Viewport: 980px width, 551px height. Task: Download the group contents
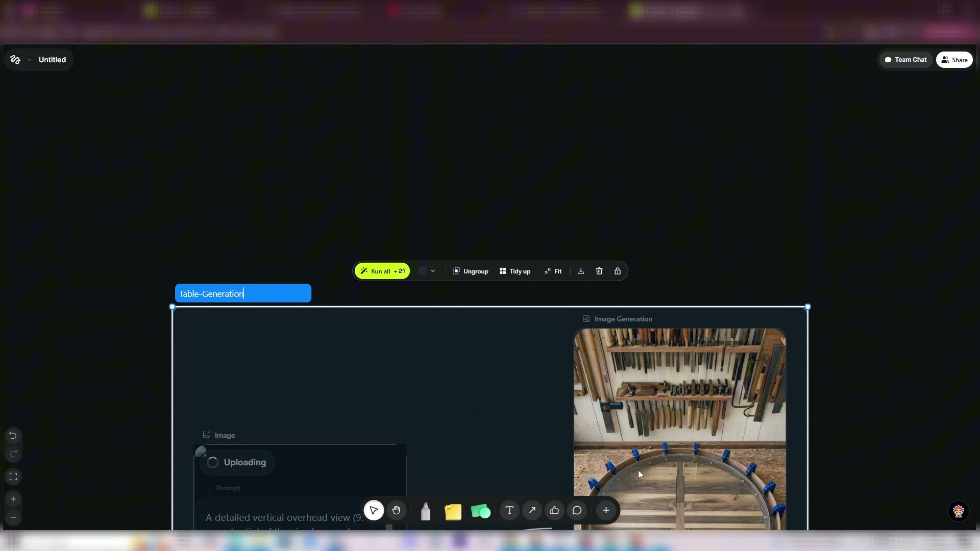coord(581,271)
